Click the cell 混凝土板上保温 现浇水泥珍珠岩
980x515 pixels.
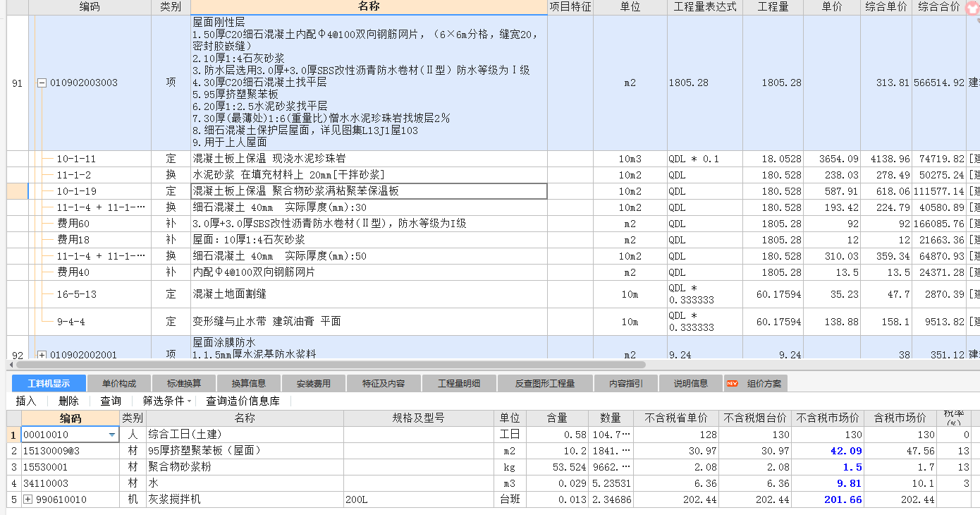(x=369, y=159)
